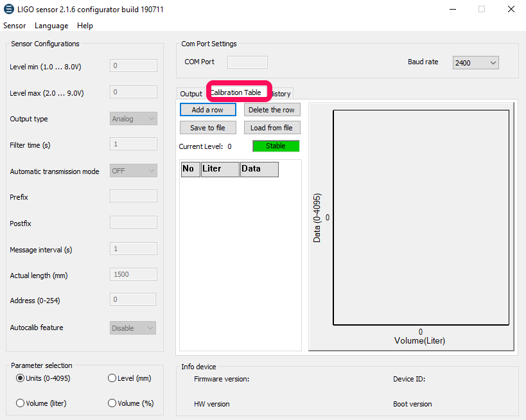This screenshot has width=526, height=420.
Task: Open the Sensor menu
Action: click(x=15, y=26)
